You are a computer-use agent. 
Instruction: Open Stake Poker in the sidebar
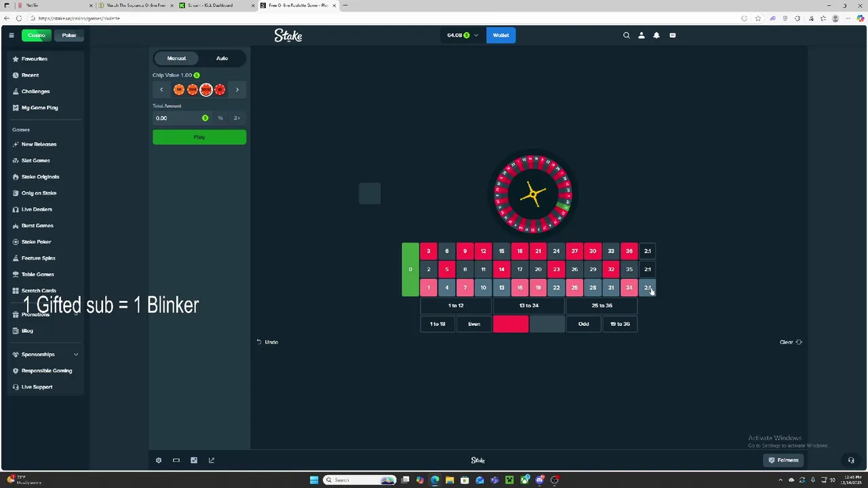pos(36,242)
